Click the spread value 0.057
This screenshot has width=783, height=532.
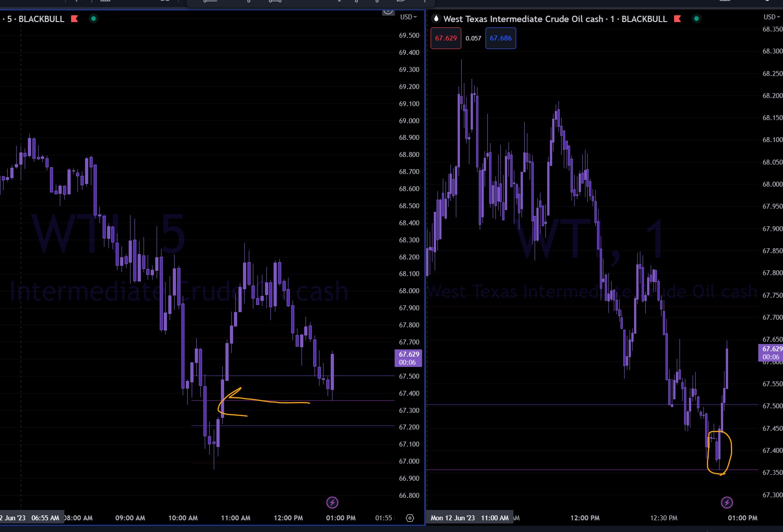pyautogui.click(x=473, y=38)
